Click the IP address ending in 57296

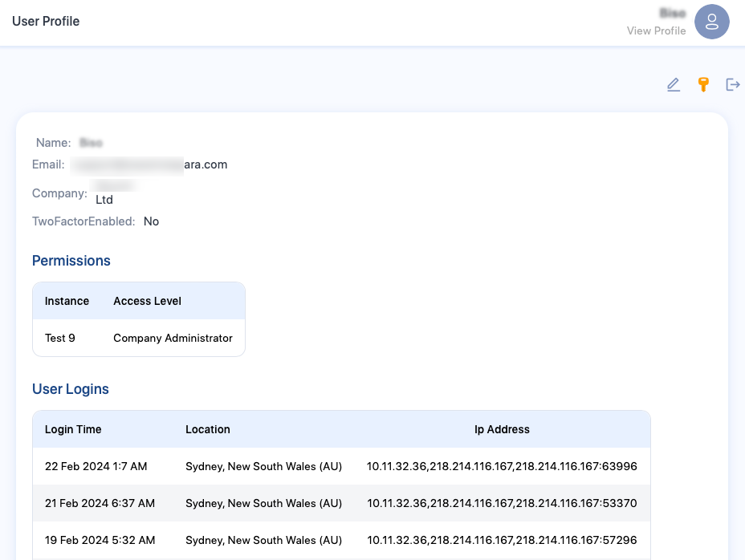pos(502,541)
